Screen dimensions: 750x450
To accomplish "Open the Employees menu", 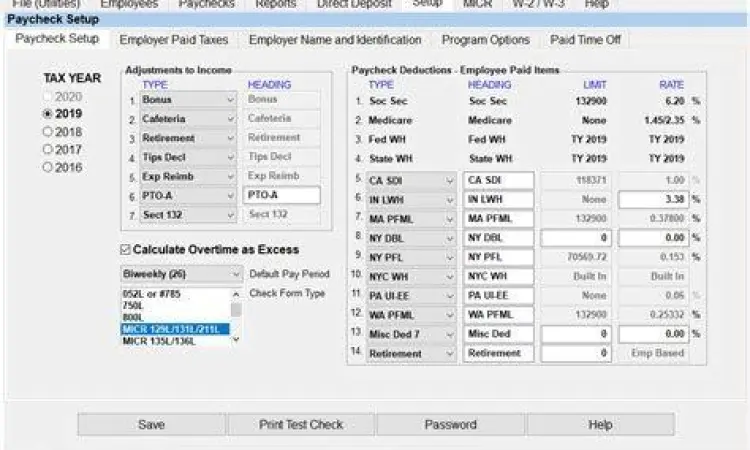I will (129, 4).
